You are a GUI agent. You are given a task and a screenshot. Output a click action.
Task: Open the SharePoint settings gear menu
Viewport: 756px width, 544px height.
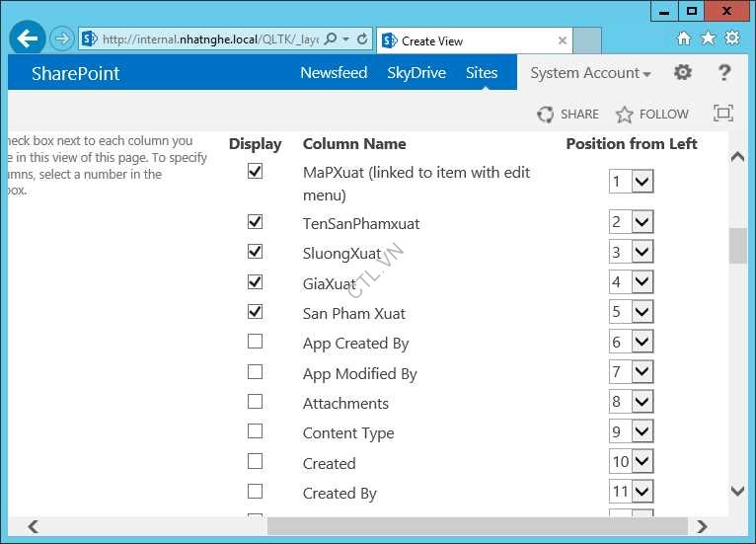pos(682,73)
